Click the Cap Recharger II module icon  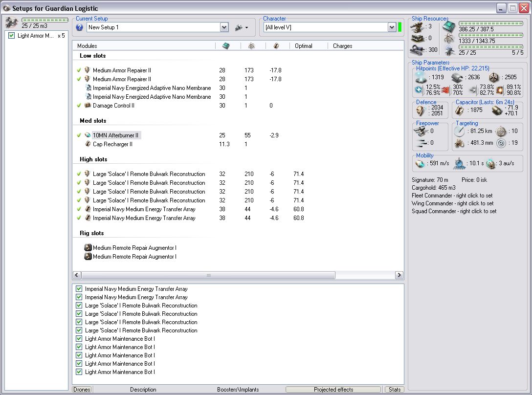coord(88,144)
